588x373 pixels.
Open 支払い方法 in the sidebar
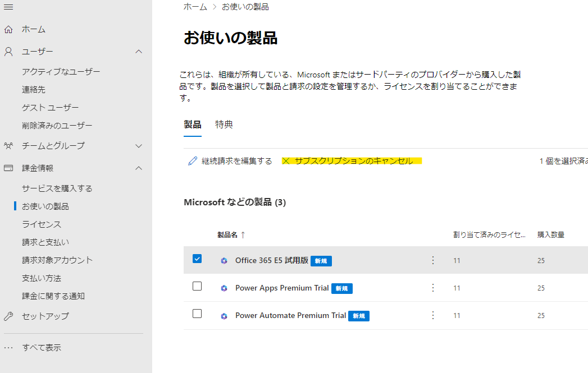[41, 278]
